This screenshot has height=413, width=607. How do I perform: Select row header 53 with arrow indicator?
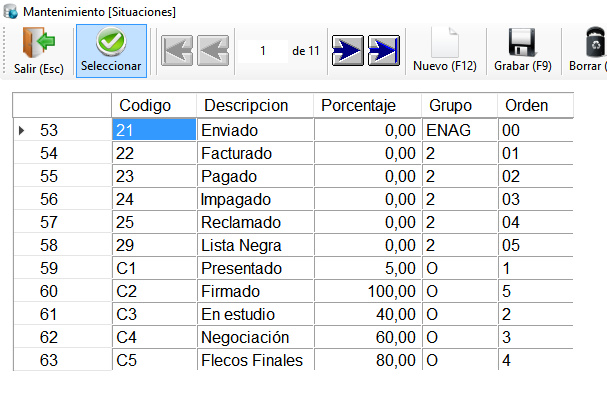[x=63, y=130]
